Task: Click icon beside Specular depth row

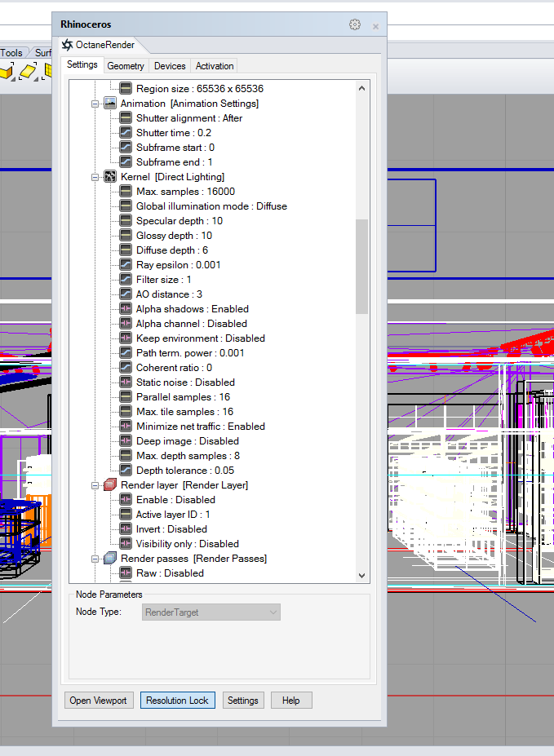Action: [126, 220]
